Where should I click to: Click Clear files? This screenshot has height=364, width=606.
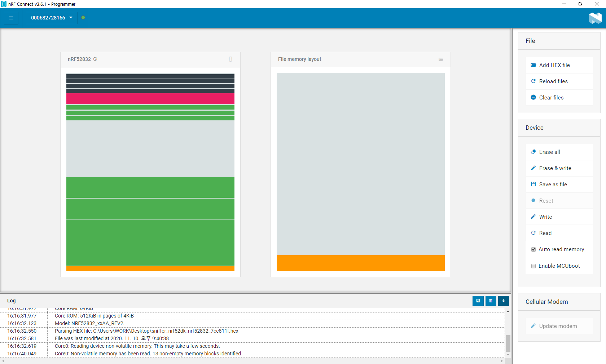pyautogui.click(x=559, y=98)
